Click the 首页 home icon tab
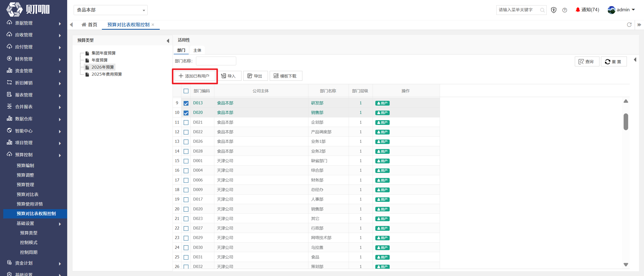 coord(89,25)
